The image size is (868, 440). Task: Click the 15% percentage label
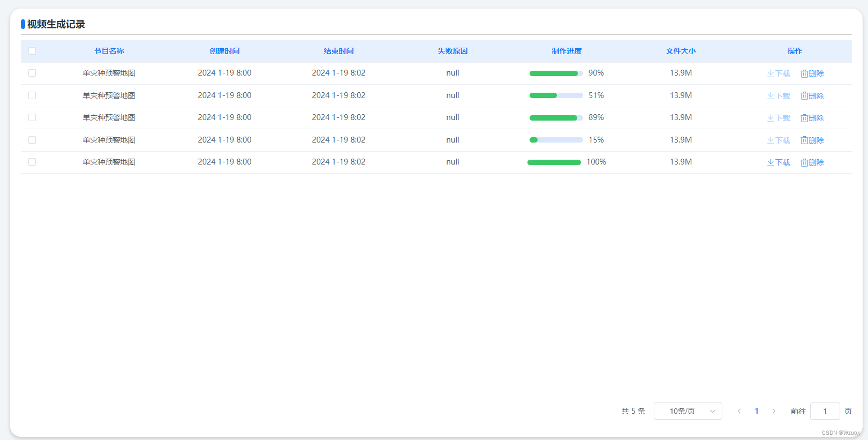[597, 140]
